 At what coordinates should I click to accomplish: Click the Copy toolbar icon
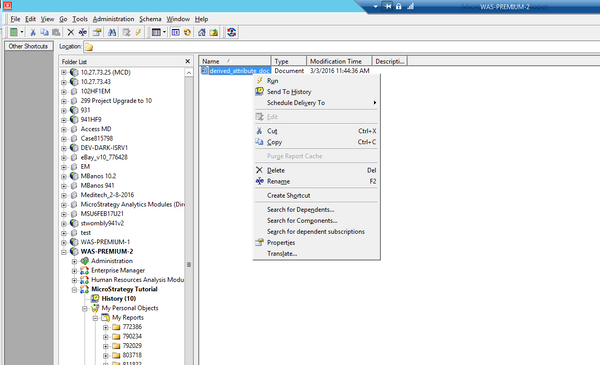[44, 33]
